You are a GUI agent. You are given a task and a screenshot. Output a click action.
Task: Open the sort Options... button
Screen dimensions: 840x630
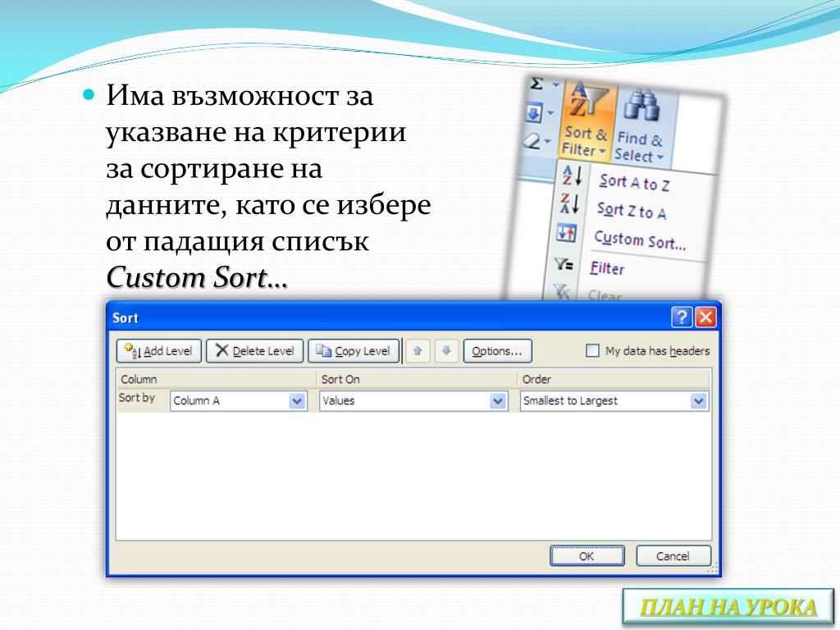point(497,351)
